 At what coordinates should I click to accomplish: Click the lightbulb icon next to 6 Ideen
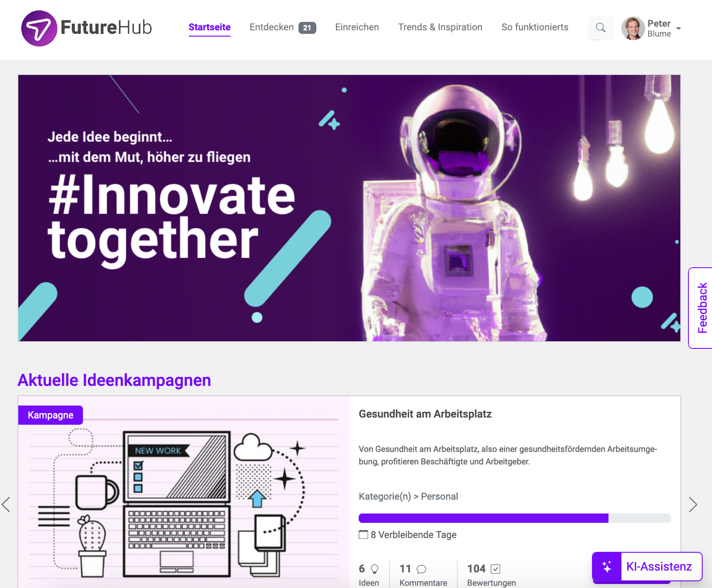pyautogui.click(x=375, y=569)
